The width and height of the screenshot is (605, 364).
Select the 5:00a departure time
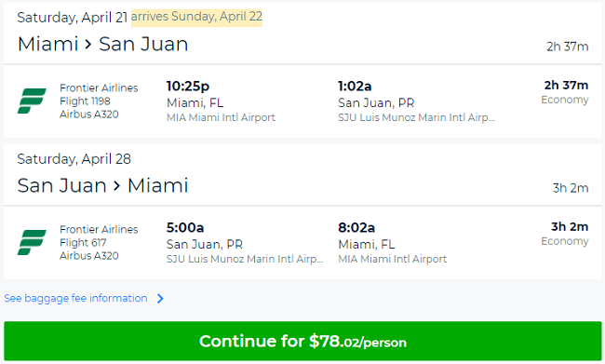click(185, 228)
